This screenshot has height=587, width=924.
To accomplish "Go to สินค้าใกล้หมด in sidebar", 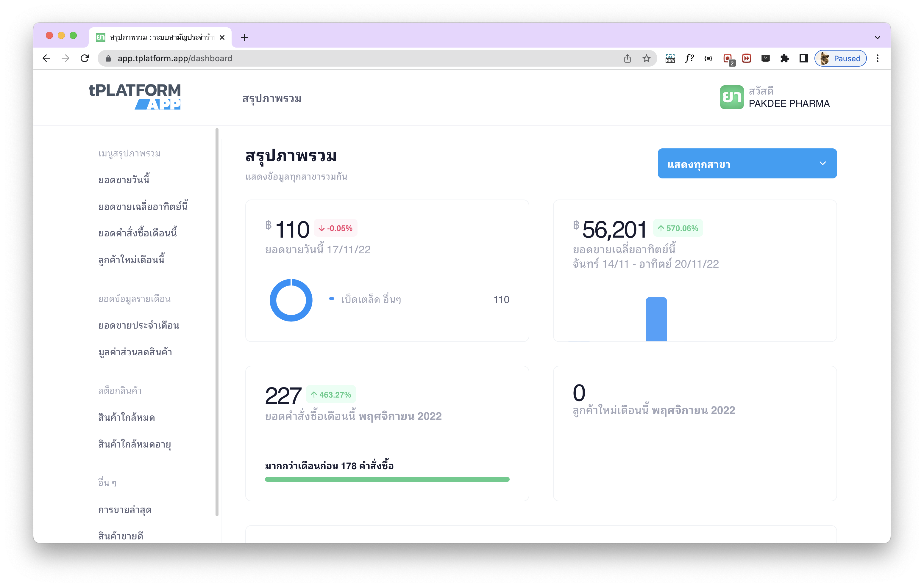I will pyautogui.click(x=126, y=417).
